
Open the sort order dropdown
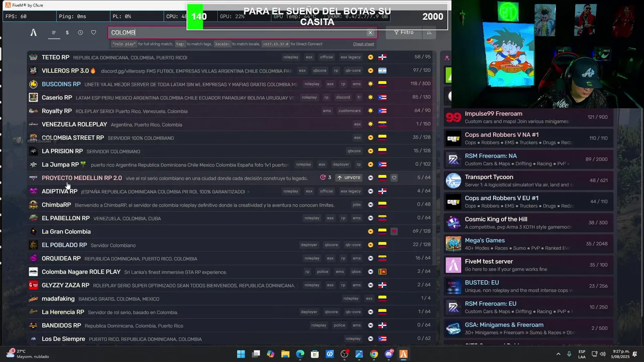[x=429, y=33]
